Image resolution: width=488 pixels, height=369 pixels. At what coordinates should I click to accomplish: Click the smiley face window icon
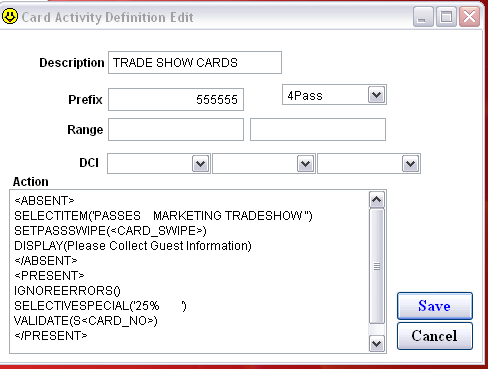point(10,16)
